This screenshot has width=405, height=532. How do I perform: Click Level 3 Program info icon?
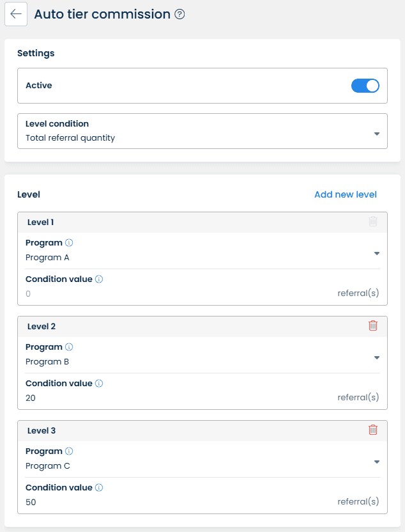(69, 451)
